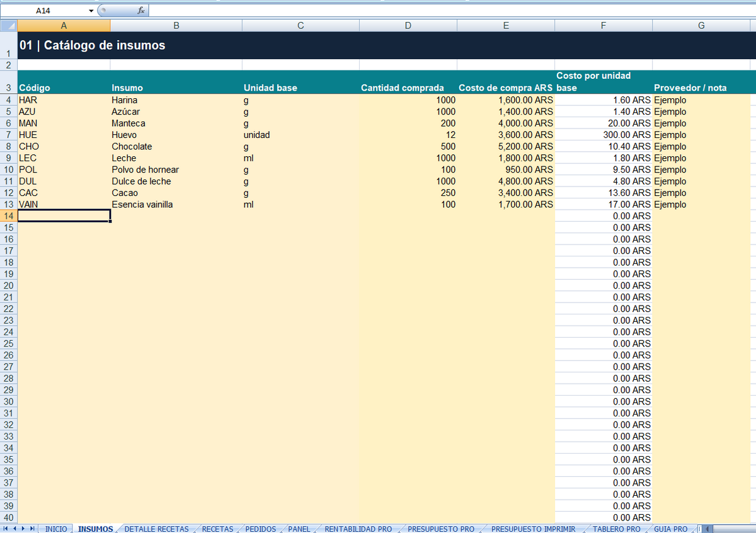The width and height of the screenshot is (756, 533).
Task: Click the previous sheet tab navigation arrow
Action: tap(14, 529)
